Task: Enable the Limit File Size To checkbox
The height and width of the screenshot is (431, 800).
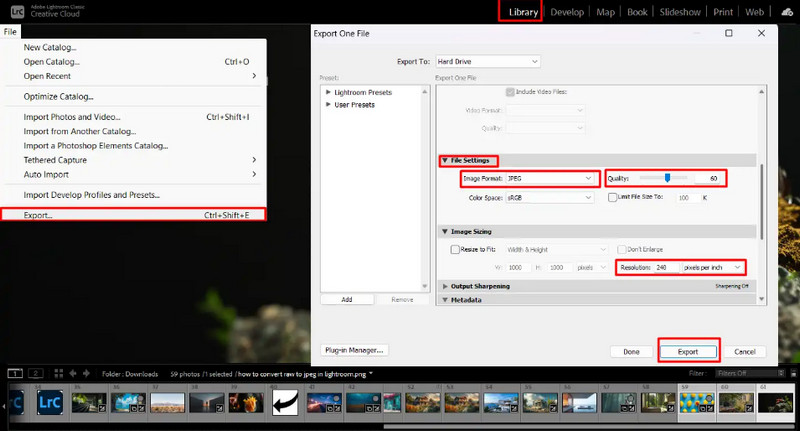Action: [x=612, y=197]
